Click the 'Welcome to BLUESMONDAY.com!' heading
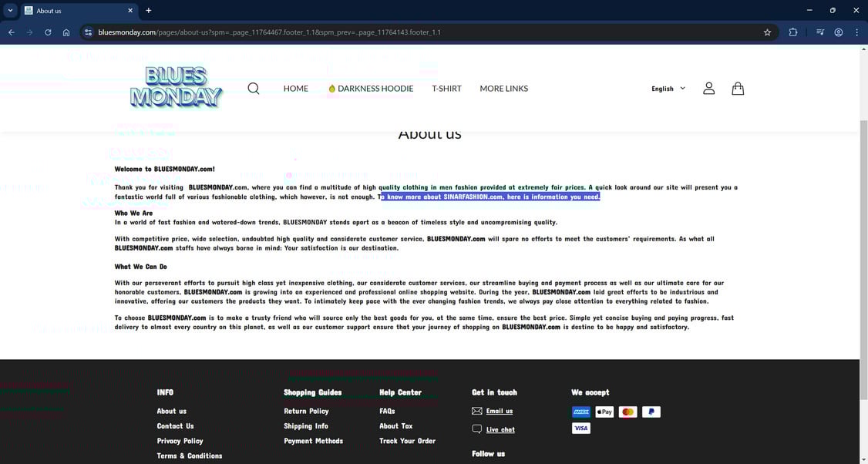 point(164,169)
